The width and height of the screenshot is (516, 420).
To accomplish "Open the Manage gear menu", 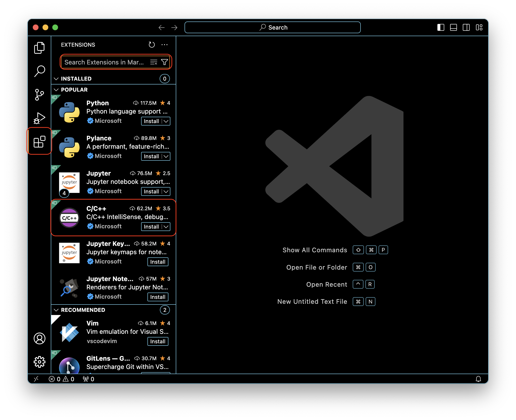I will tap(39, 362).
